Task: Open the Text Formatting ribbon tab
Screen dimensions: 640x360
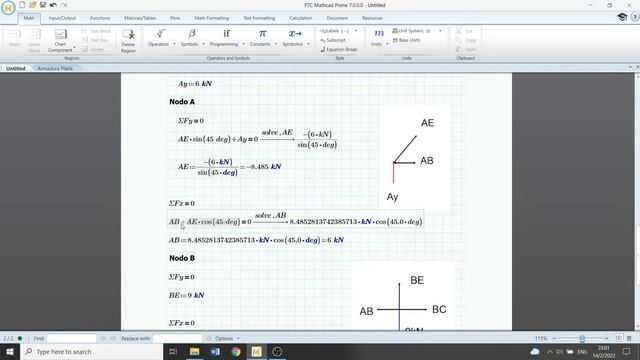Action: tap(259, 18)
